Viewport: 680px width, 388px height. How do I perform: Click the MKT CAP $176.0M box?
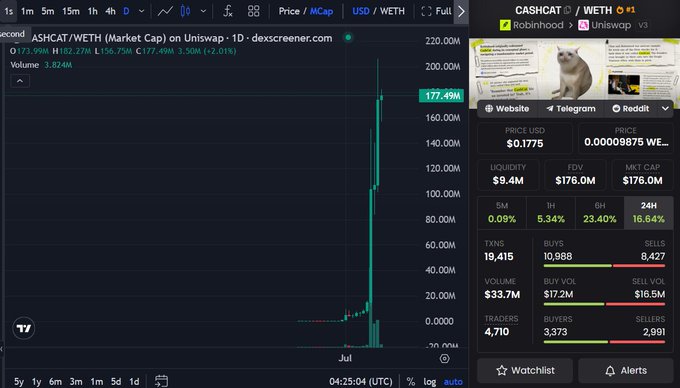tap(642, 175)
